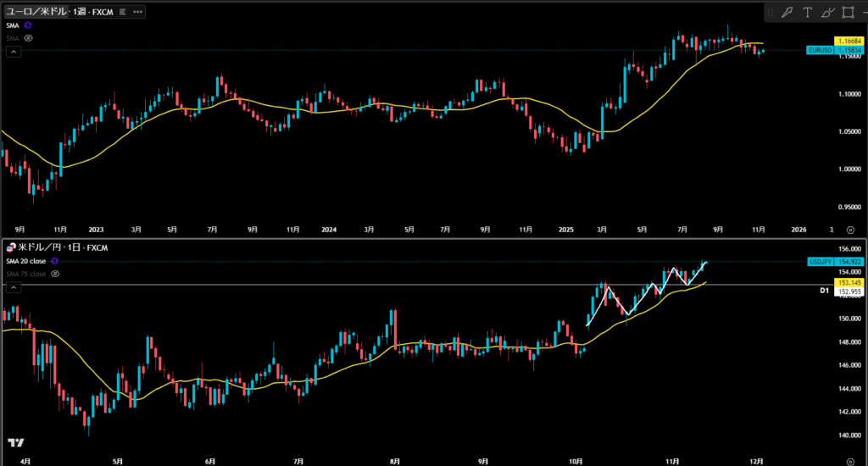Click the EURUSD price label on the scale
This screenshot has height=466, width=868.
tap(821, 51)
